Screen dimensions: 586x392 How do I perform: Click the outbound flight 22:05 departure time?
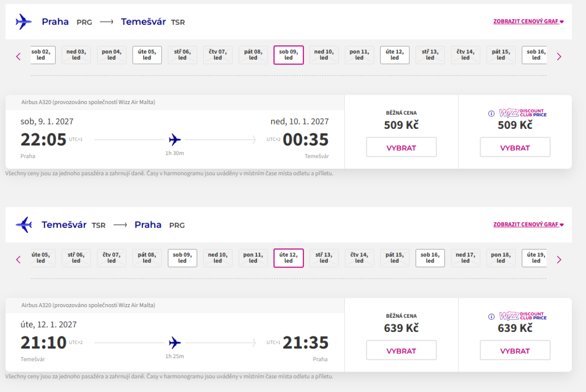click(43, 140)
